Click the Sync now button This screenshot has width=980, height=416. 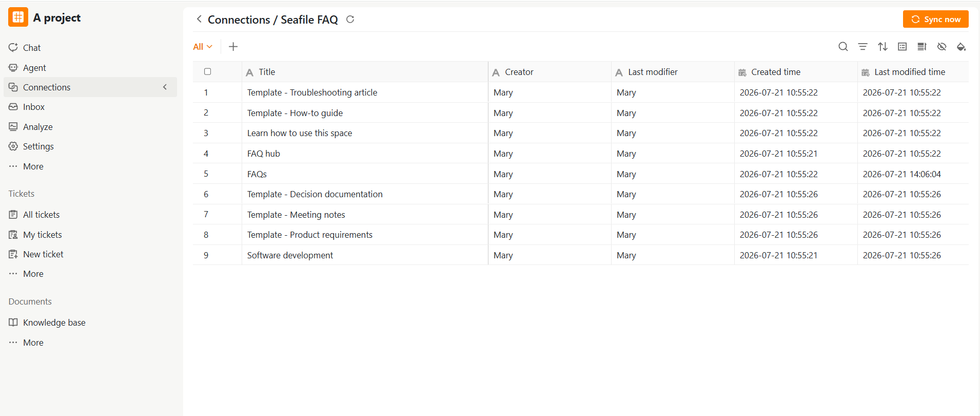point(935,19)
